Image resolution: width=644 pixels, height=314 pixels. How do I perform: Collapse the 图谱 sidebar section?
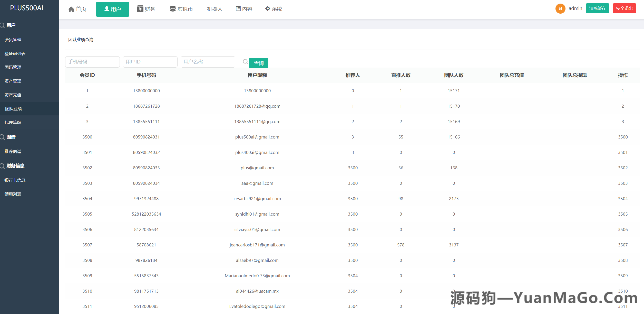click(x=11, y=137)
